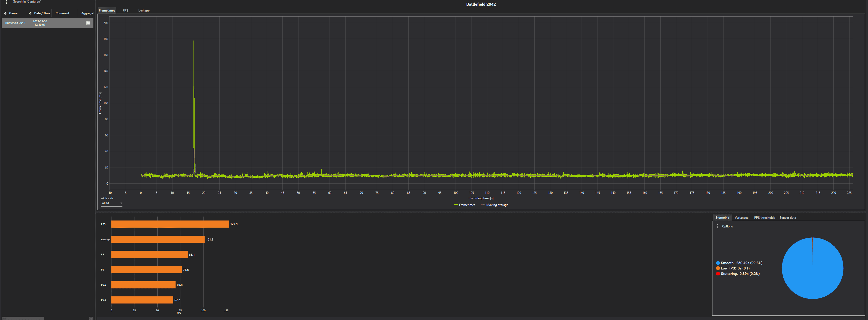This screenshot has width=868, height=320.
Task: Open the stuttering chart Options menu
Action: [718, 226]
